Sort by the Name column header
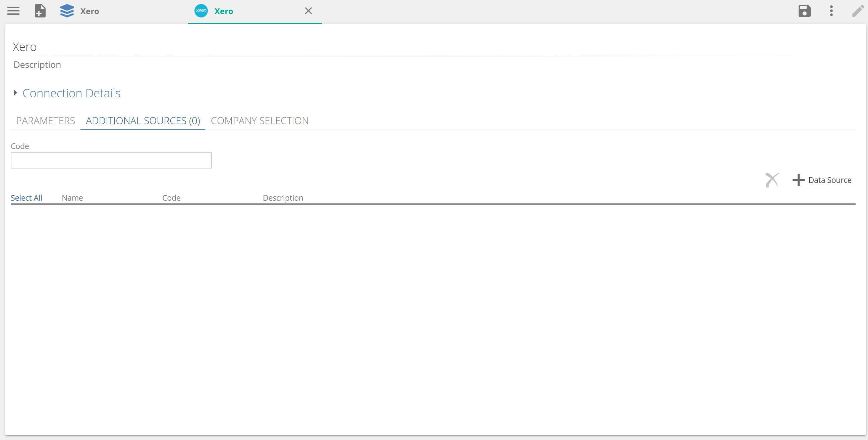The image size is (868, 440). 72,198
